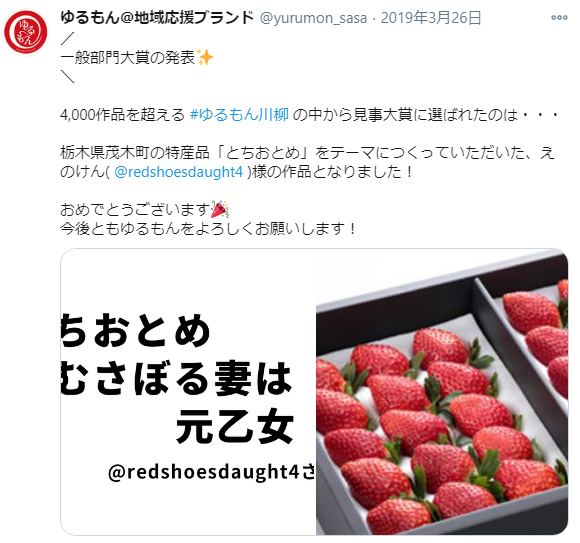This screenshot has width=580, height=543.
Task: Click the sparkles emoji after 発表
Action: [x=205, y=57]
